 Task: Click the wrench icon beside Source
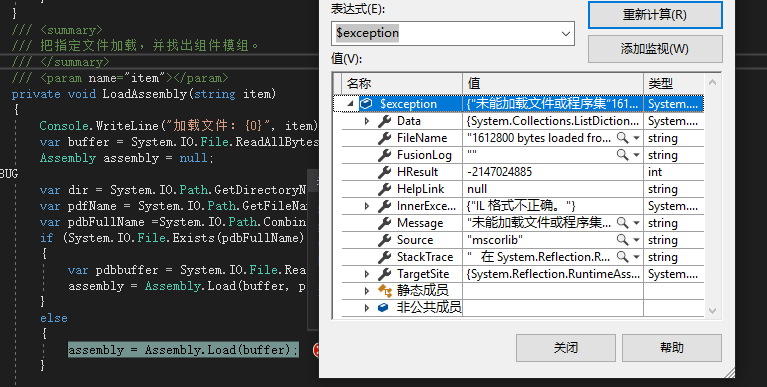[384, 240]
